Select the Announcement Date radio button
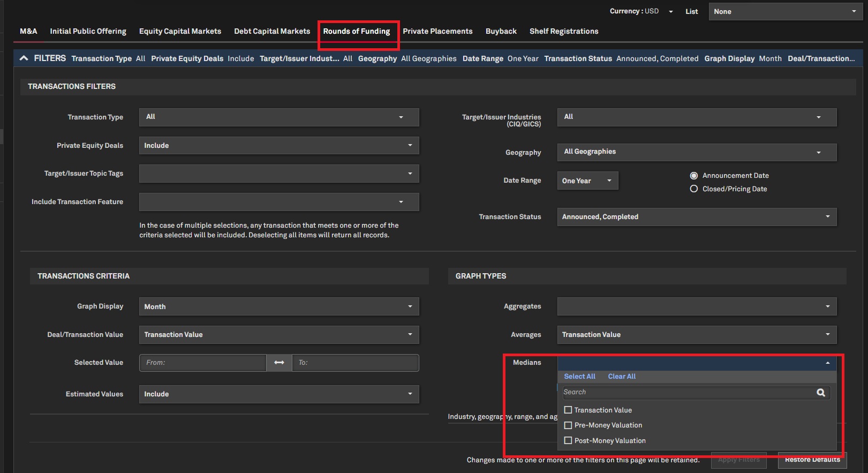This screenshot has width=868, height=473. point(694,176)
